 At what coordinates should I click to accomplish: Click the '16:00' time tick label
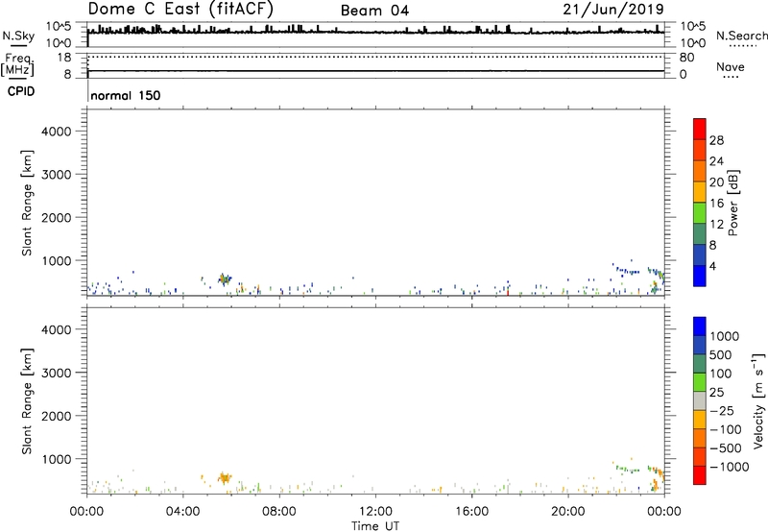[471, 512]
